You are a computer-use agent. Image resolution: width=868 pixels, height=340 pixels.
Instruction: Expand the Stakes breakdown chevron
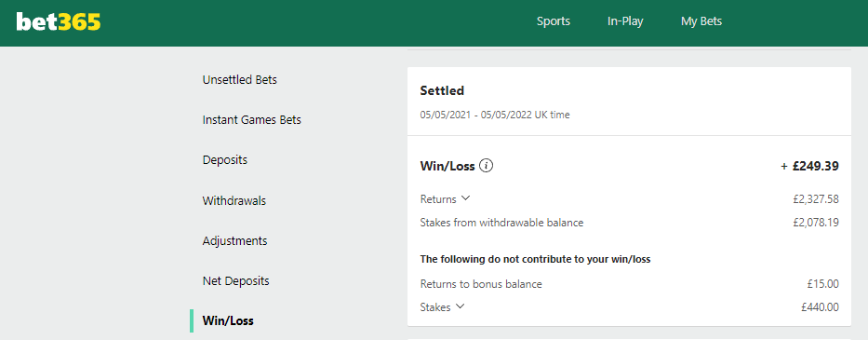click(x=460, y=306)
